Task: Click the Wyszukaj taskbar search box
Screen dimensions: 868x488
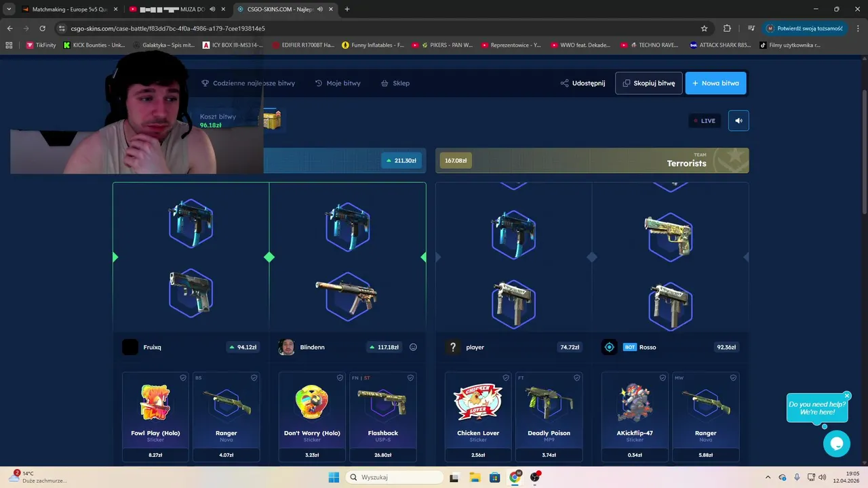Action: (x=394, y=477)
